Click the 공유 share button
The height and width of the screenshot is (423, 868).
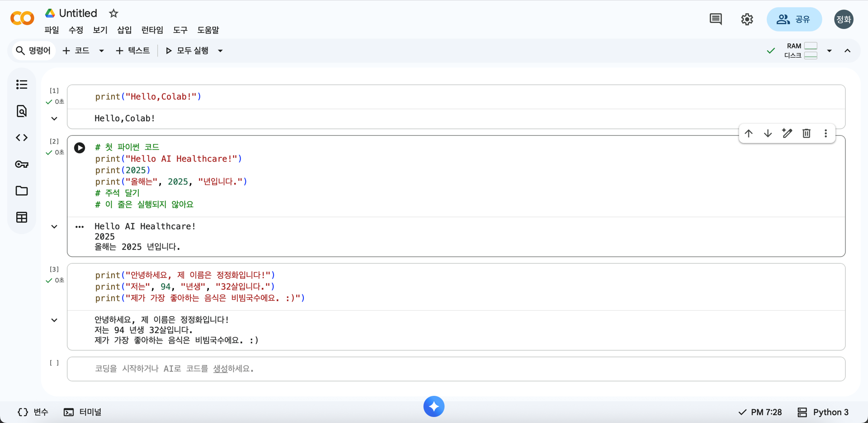(x=794, y=19)
